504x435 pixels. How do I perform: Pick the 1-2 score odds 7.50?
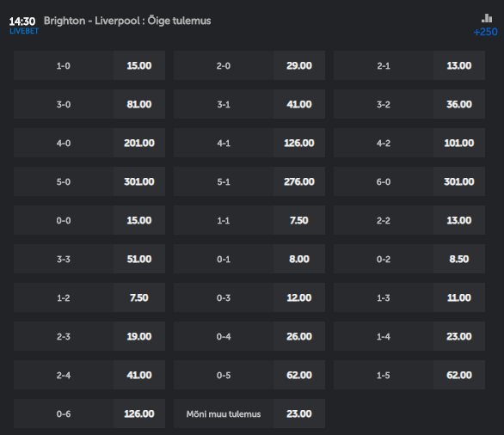[89, 297]
